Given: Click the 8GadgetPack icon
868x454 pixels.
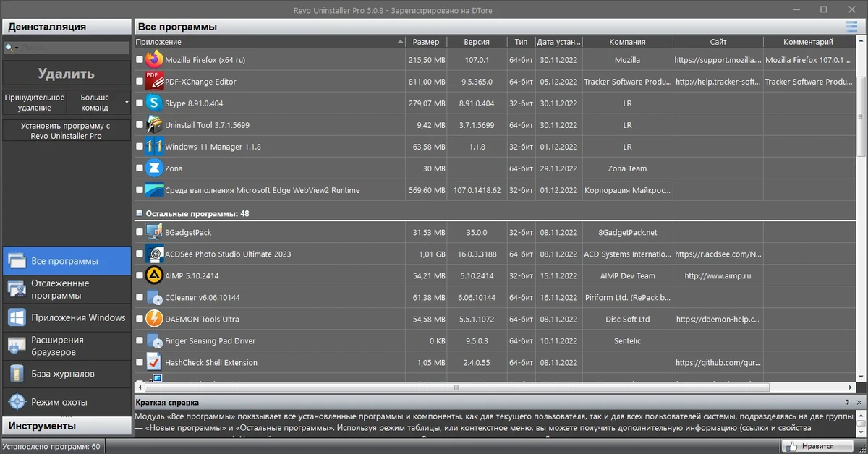Looking at the screenshot, I should click(x=154, y=232).
